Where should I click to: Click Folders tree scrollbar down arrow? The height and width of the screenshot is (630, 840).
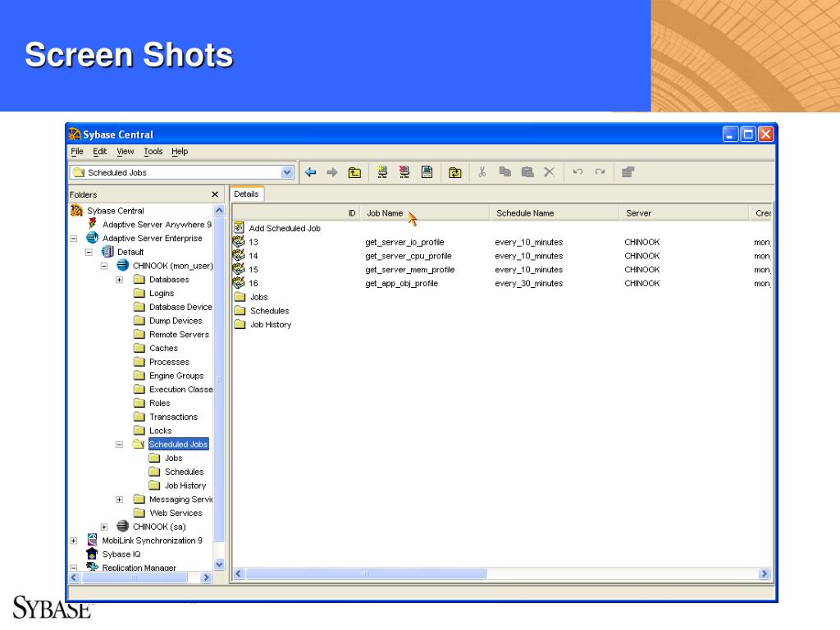(x=218, y=564)
